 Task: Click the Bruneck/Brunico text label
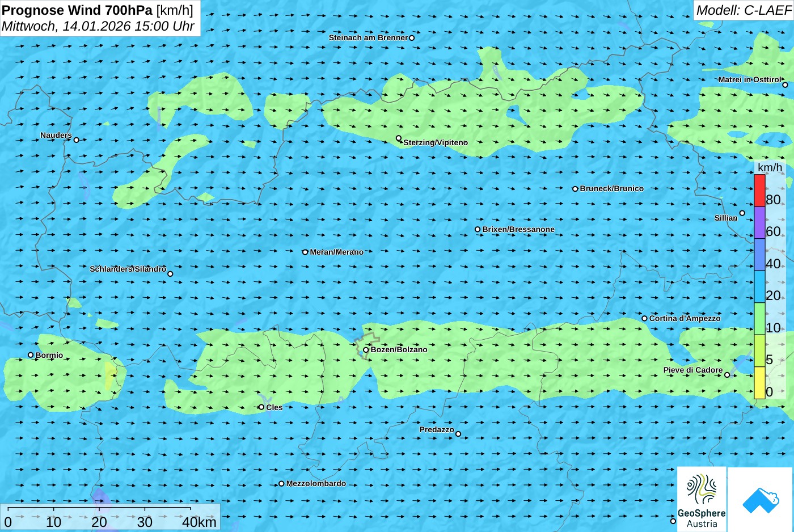[612, 189]
